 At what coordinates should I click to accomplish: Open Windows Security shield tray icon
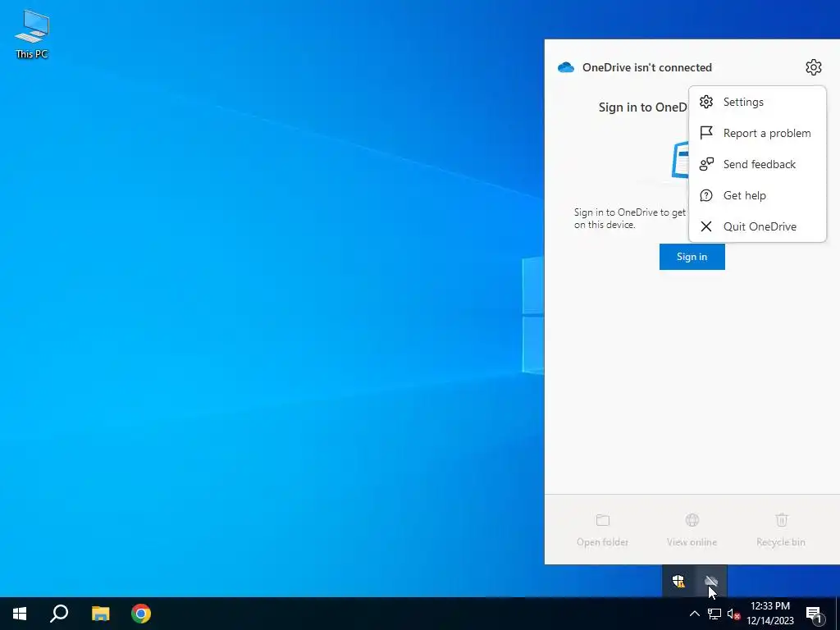678,581
